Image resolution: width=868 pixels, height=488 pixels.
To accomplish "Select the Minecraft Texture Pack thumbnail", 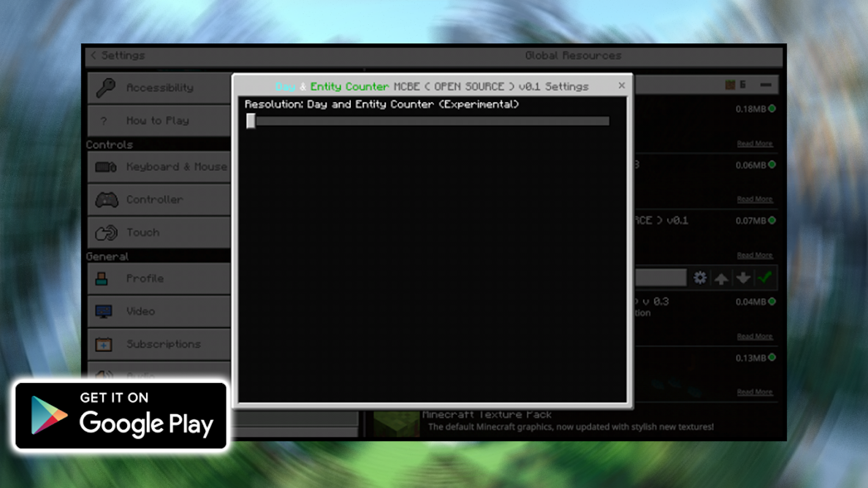I will 396,423.
